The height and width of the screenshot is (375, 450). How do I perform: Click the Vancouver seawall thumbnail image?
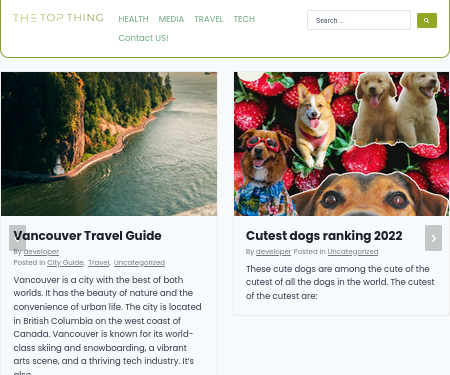point(109,144)
